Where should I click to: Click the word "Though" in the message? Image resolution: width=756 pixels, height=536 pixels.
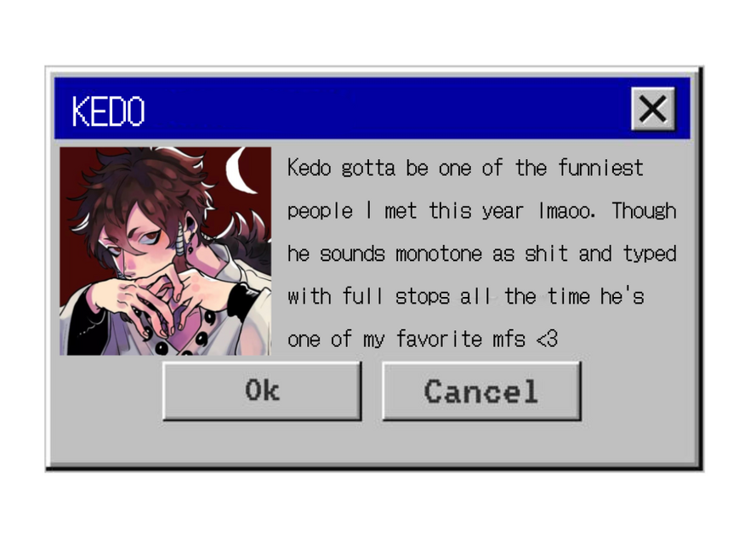click(644, 211)
